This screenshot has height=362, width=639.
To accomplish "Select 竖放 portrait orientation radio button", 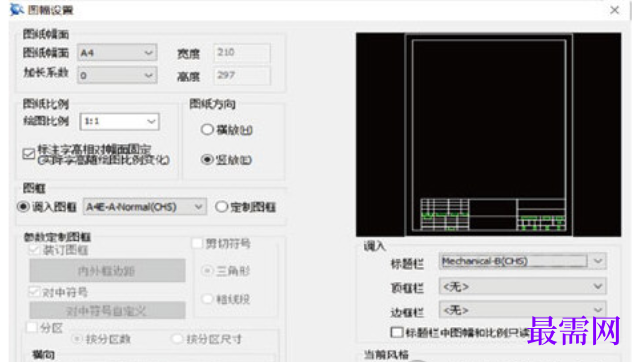I will [207, 159].
